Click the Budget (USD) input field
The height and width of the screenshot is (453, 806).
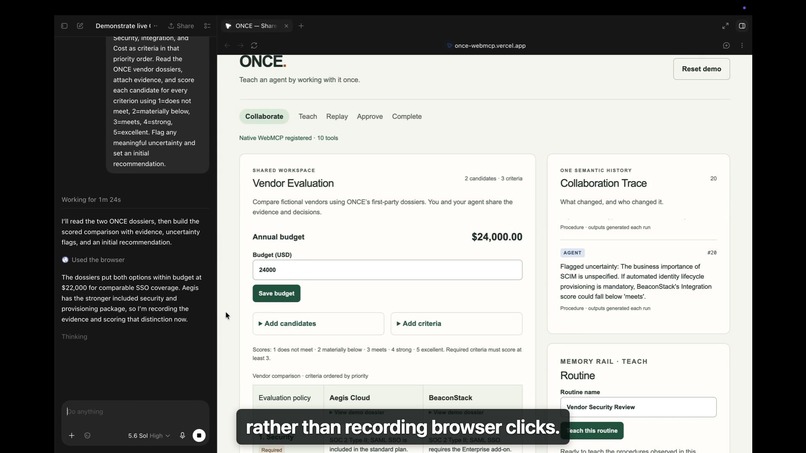(x=387, y=270)
